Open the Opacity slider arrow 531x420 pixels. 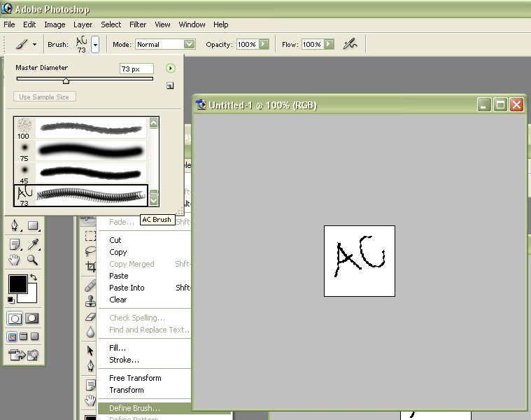click(264, 44)
